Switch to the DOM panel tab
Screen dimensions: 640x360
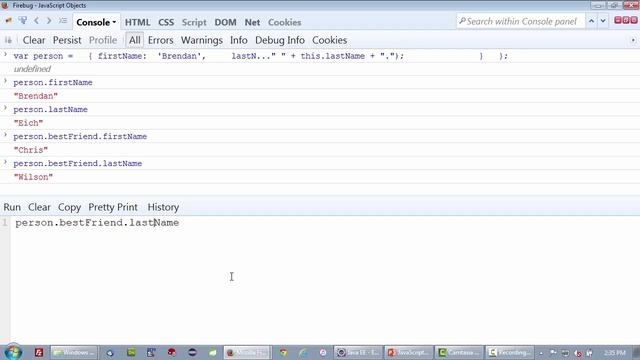click(x=225, y=22)
